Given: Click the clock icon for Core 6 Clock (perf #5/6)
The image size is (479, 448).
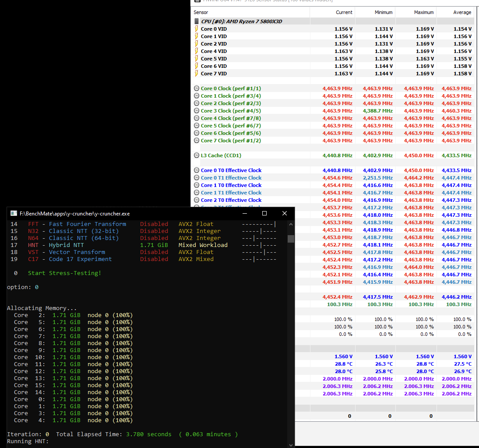Looking at the screenshot, I should 197,133.
